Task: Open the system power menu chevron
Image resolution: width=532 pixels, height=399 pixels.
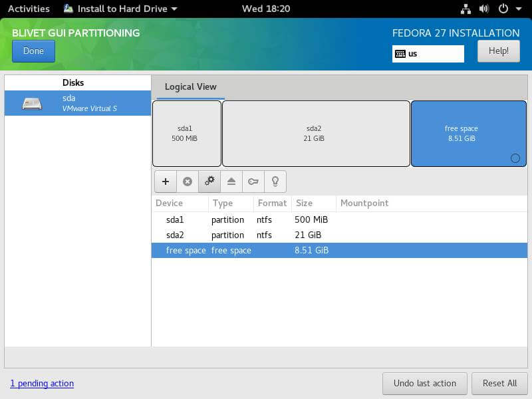Action: [519, 9]
